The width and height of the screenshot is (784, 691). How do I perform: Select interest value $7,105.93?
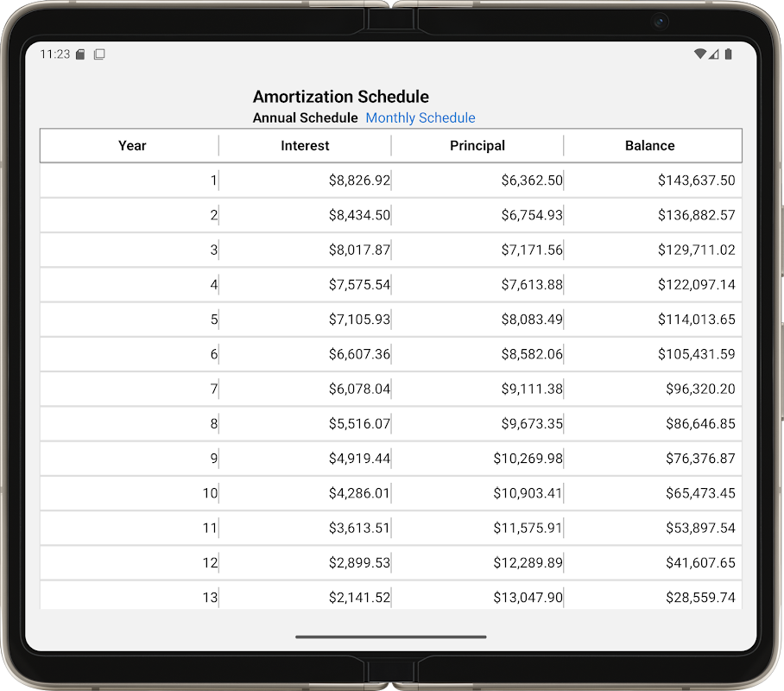tap(359, 320)
